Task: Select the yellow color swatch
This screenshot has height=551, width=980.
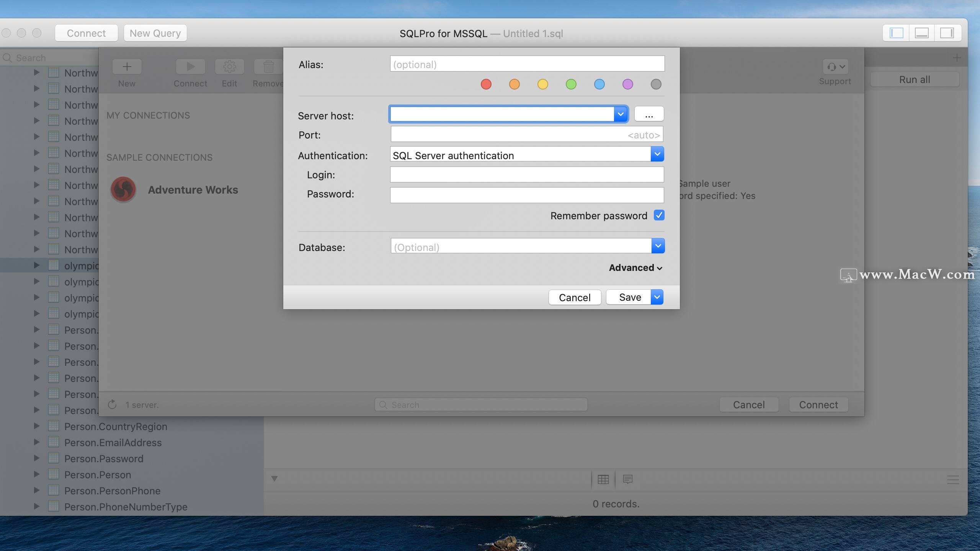Action: (543, 84)
